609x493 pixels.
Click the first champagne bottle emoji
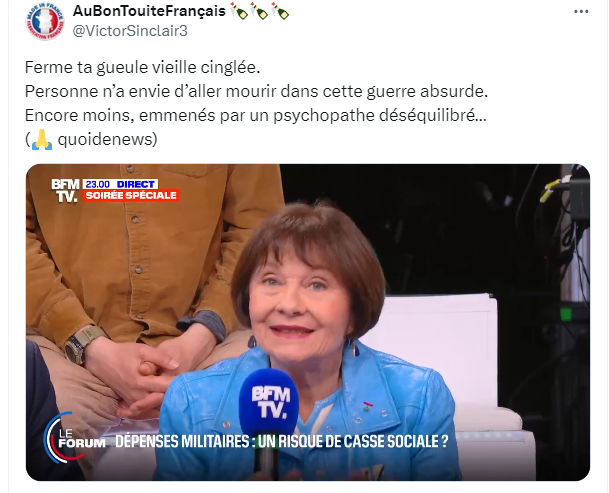coord(239,10)
